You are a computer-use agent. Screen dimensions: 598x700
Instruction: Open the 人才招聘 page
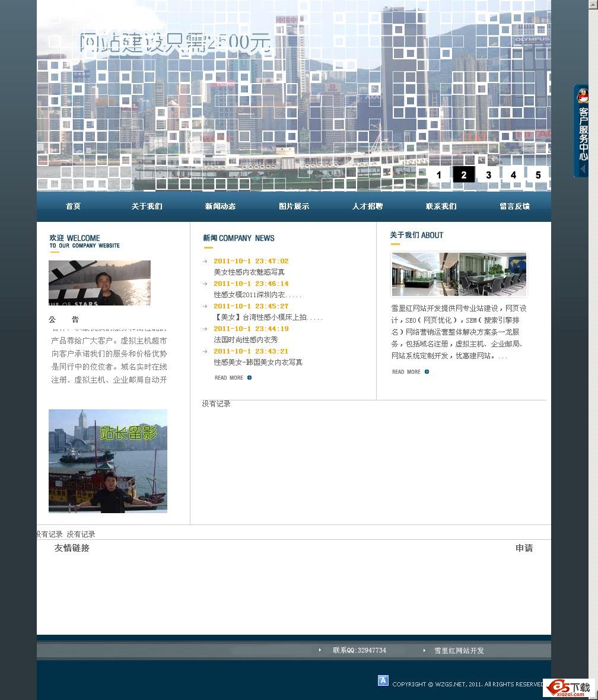pyautogui.click(x=368, y=206)
